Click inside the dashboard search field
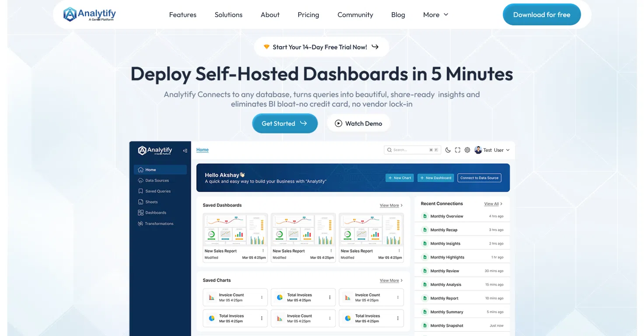This screenshot has height=336, width=644. coord(409,150)
